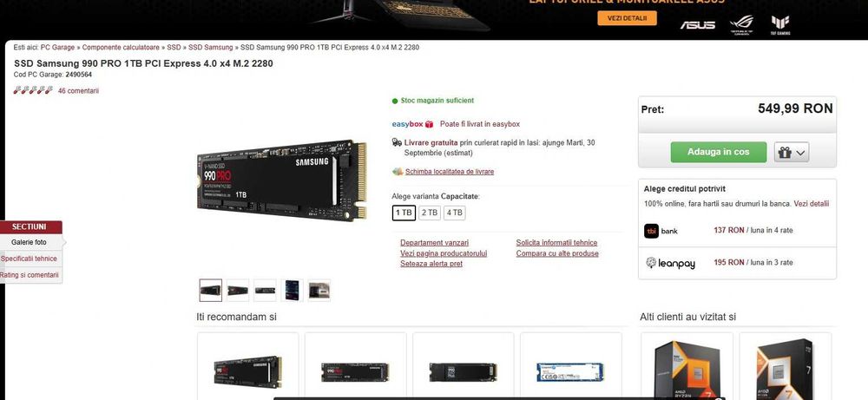This screenshot has width=868, height=400.
Task: Select the 4 TB capacity option
Action: [455, 213]
